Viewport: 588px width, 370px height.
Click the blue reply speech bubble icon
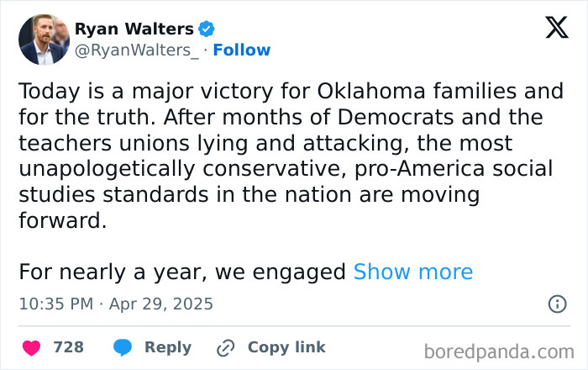[x=123, y=347]
